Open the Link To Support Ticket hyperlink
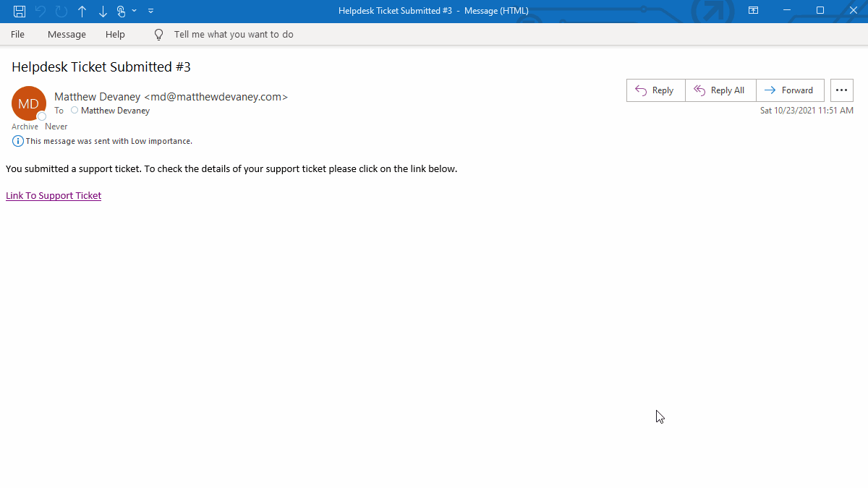 pos(53,195)
